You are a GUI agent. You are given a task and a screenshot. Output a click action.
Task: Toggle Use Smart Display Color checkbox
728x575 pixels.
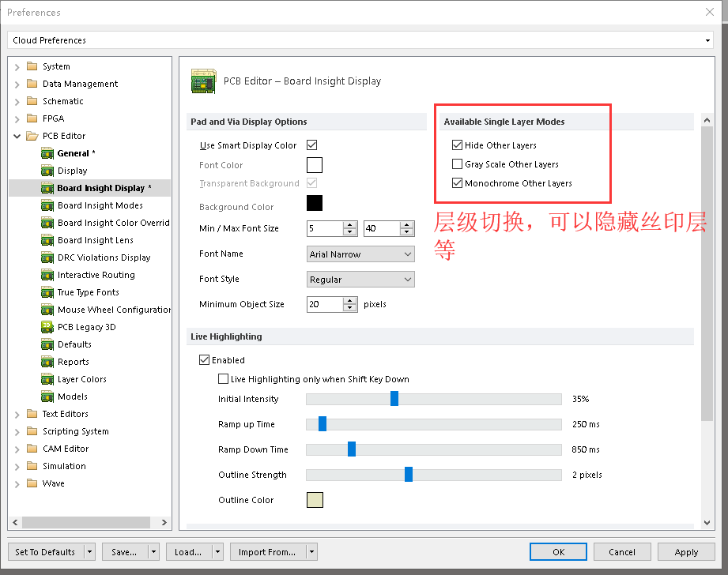(x=312, y=145)
